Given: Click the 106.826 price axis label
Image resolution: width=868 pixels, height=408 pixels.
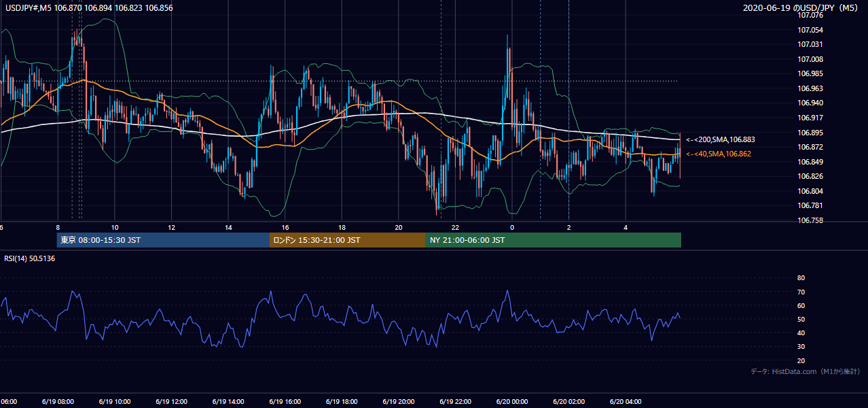Looking at the screenshot, I should [x=810, y=176].
